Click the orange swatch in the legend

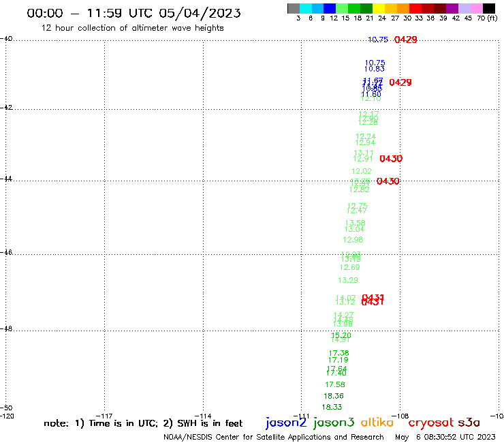403,8
